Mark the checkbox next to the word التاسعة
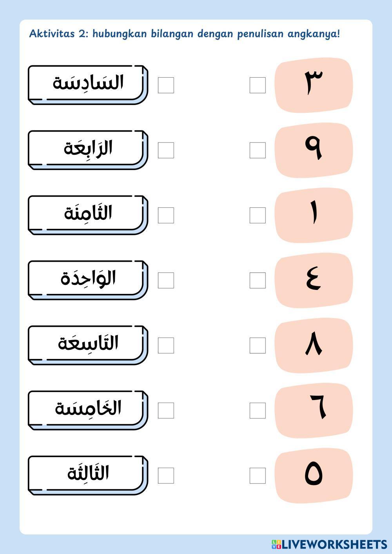This screenshot has width=392, height=554. (166, 345)
